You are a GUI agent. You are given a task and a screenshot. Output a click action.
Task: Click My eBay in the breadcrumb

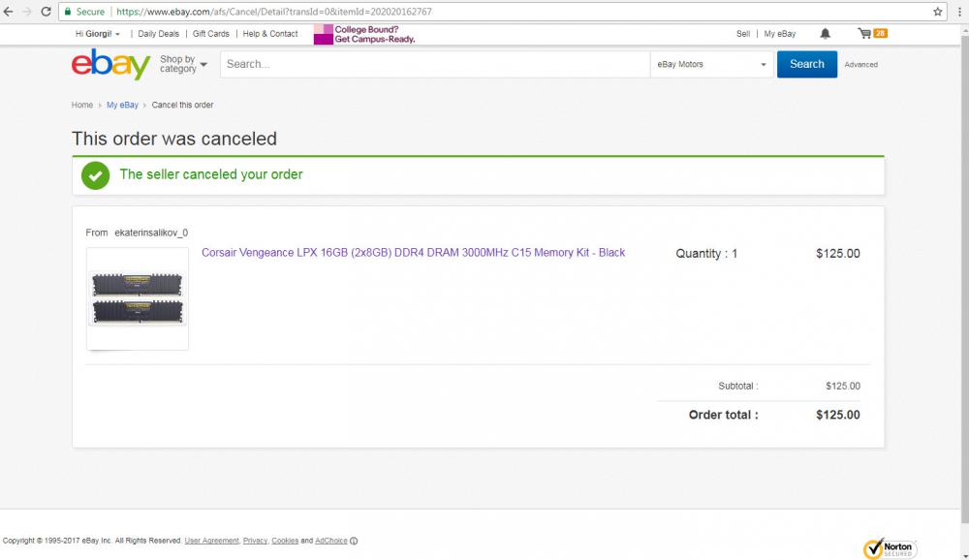coord(122,105)
